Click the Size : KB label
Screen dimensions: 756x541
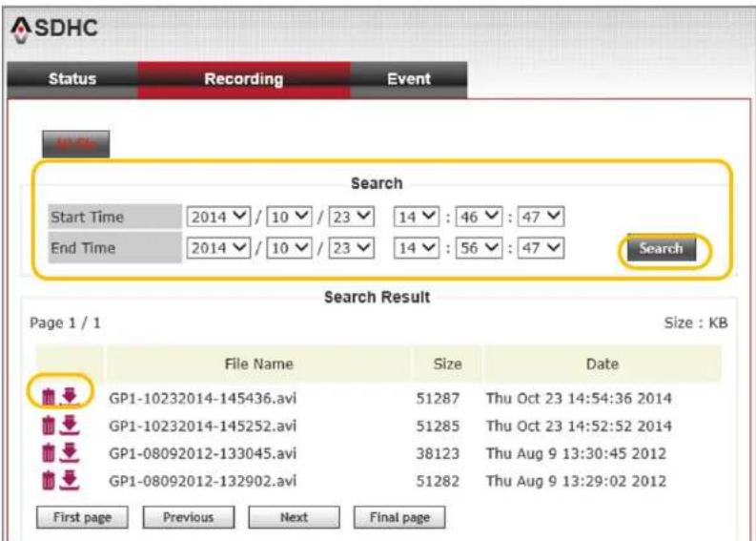(696, 323)
